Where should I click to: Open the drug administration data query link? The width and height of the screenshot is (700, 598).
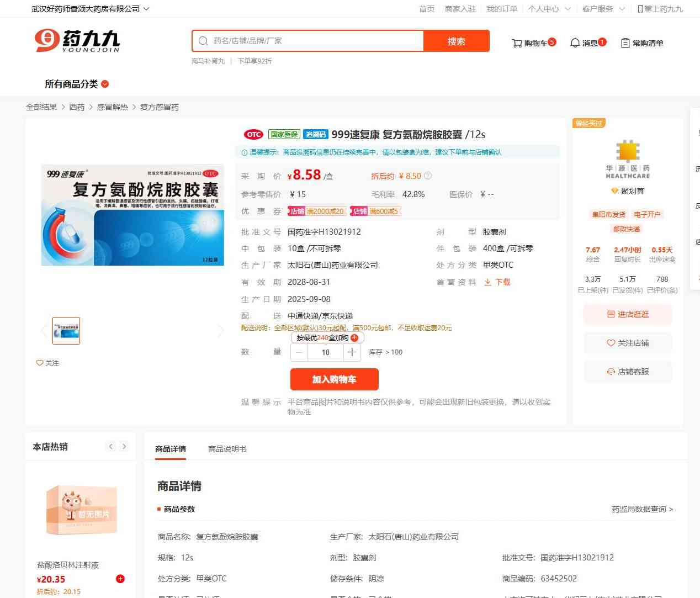(x=641, y=509)
